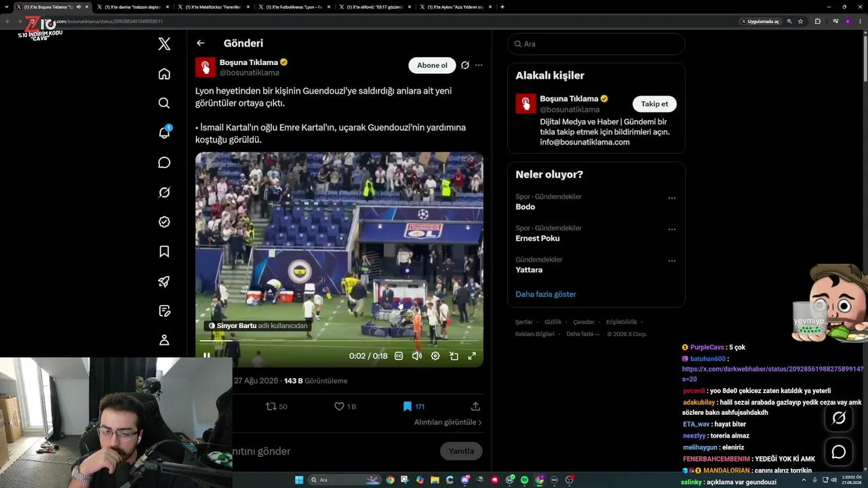Open Explore search icon in left sidebar
Viewport: 868px width, 488px height.
click(164, 103)
